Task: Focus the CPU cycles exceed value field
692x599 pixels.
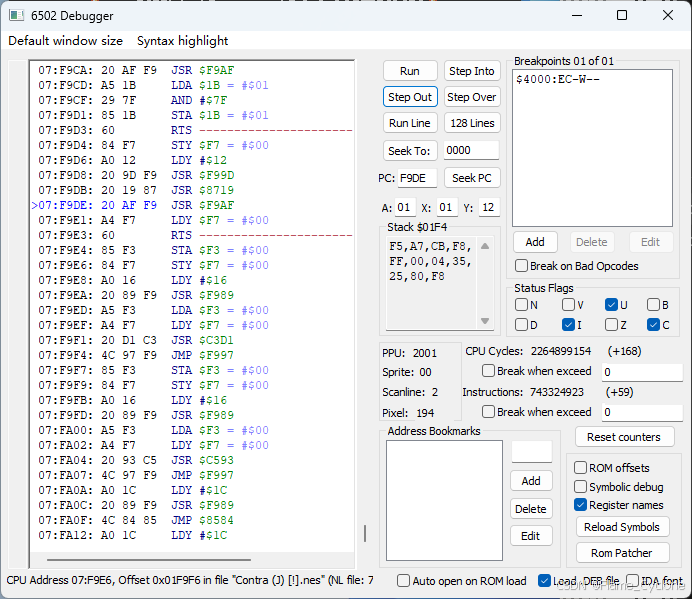Action: (x=642, y=372)
